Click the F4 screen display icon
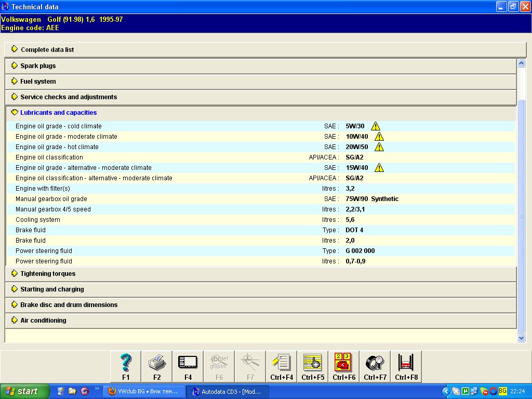The width and height of the screenshot is (532, 399). (188, 366)
